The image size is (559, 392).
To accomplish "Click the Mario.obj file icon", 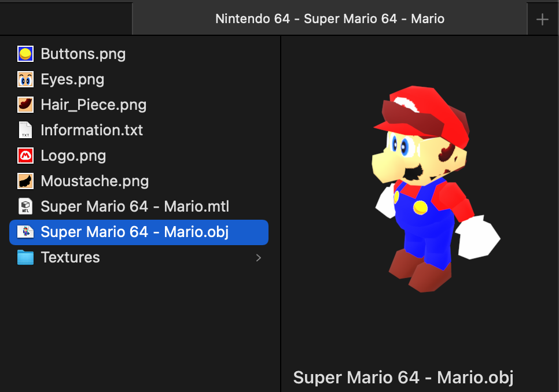I will 25,232.
